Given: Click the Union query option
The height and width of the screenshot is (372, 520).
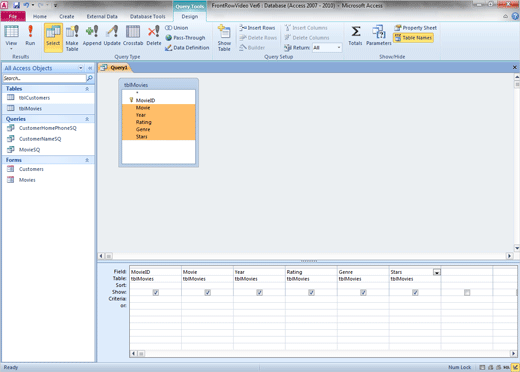Looking at the screenshot, I should point(177,28).
